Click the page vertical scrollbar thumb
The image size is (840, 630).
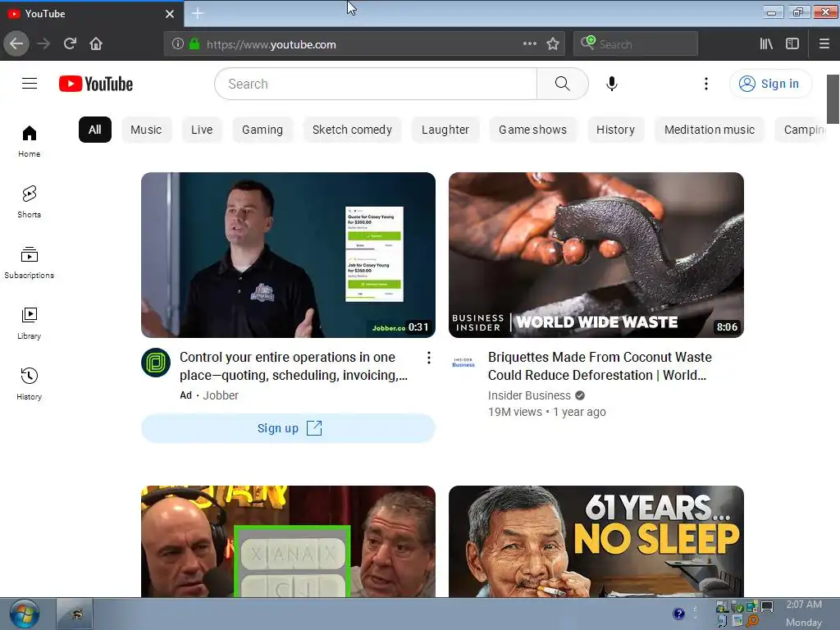(x=833, y=99)
